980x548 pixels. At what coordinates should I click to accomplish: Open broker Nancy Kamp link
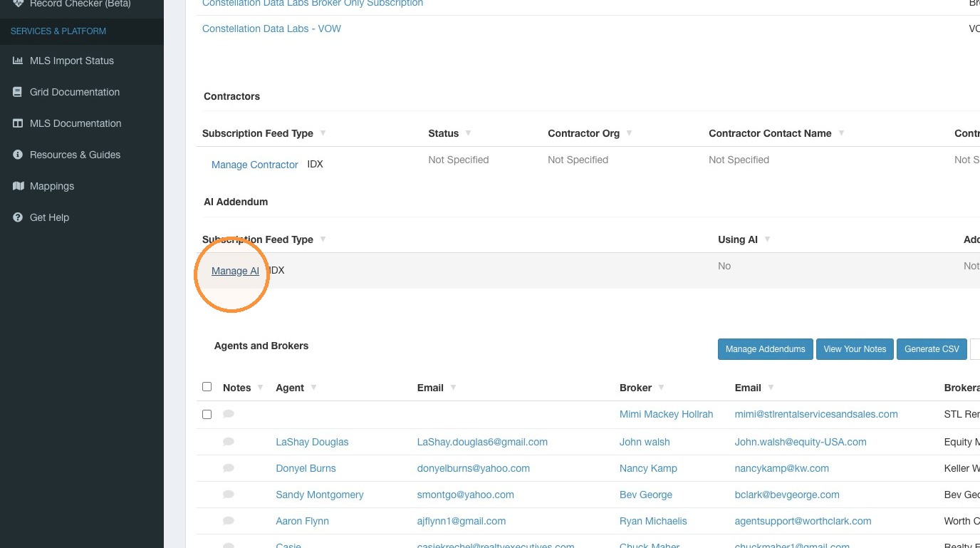pyautogui.click(x=648, y=468)
